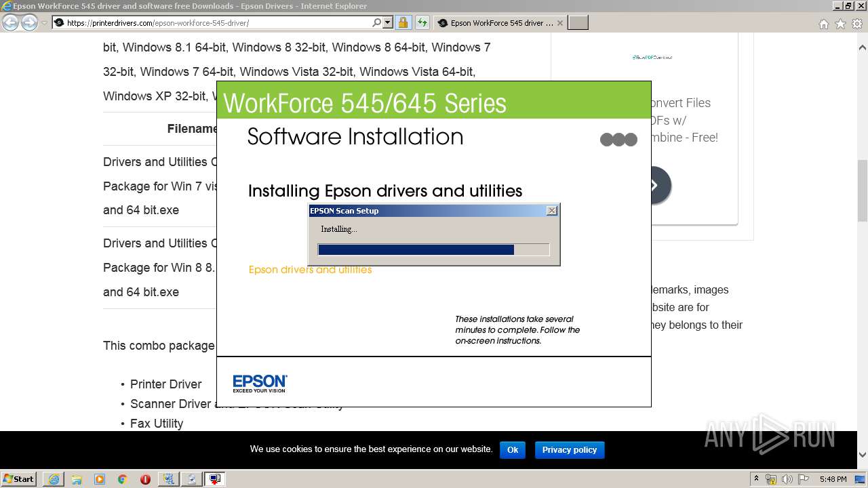Click the EPSON Scan Setup progress bar
The height and width of the screenshot is (488, 868).
pos(433,249)
